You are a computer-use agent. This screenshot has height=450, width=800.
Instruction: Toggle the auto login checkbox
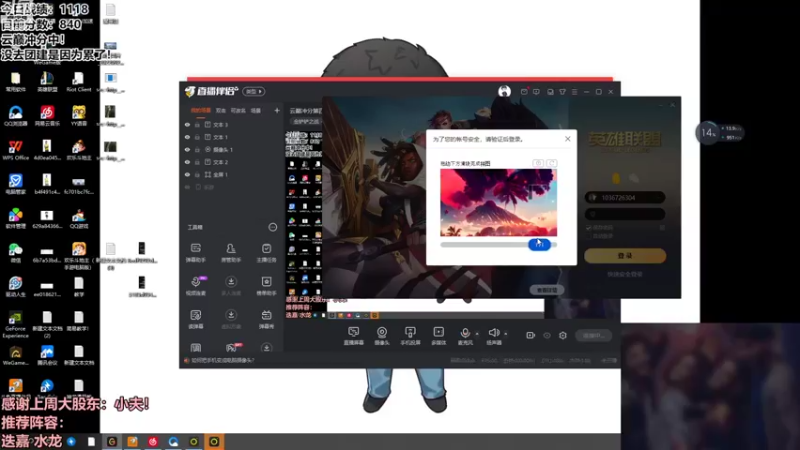589,236
